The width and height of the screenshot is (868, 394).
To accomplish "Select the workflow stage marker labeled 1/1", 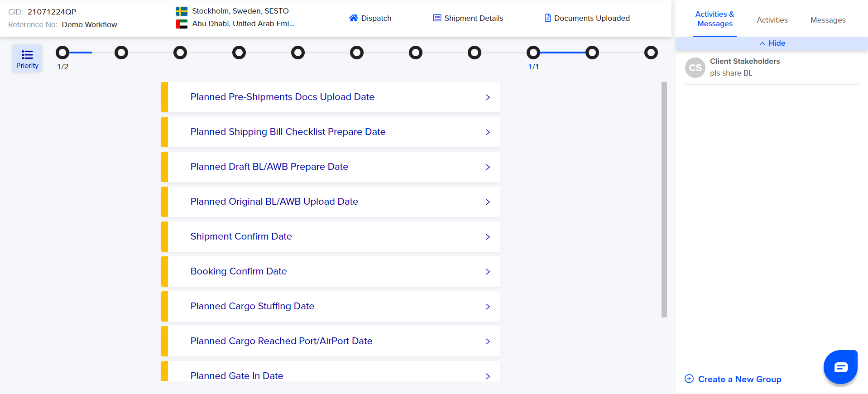I will click(x=533, y=53).
